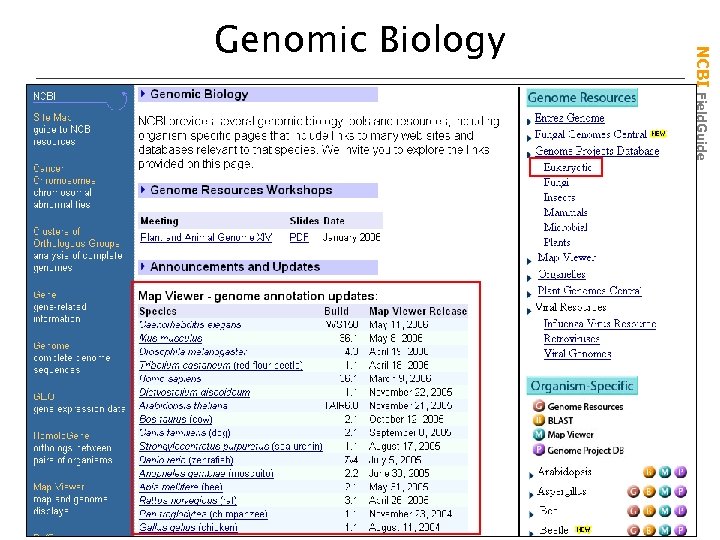Screen dimensions: 720x540
Task: Select Fungi under Genome Projects Database
Action: (x=556, y=182)
